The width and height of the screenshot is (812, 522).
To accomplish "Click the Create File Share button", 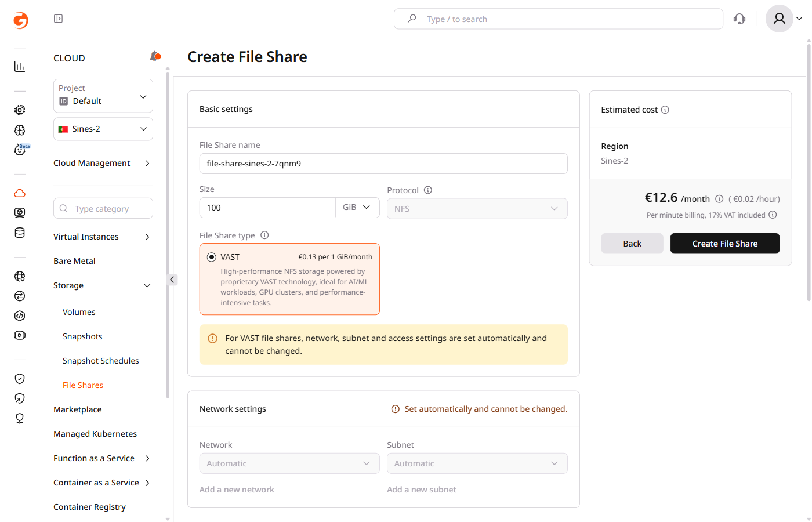I will pyautogui.click(x=725, y=244).
